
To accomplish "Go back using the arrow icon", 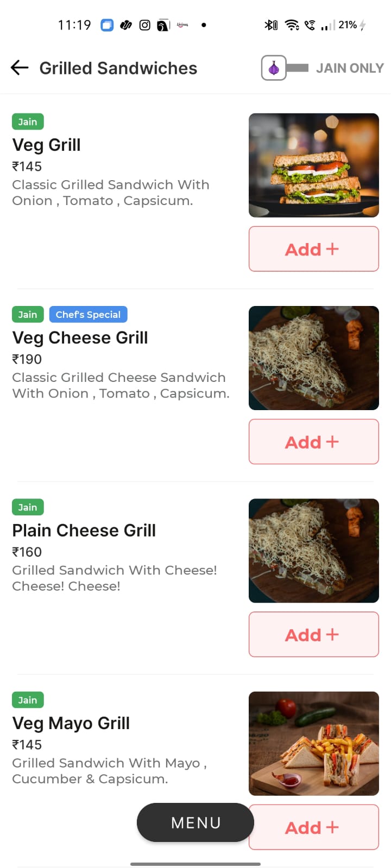I will (20, 68).
